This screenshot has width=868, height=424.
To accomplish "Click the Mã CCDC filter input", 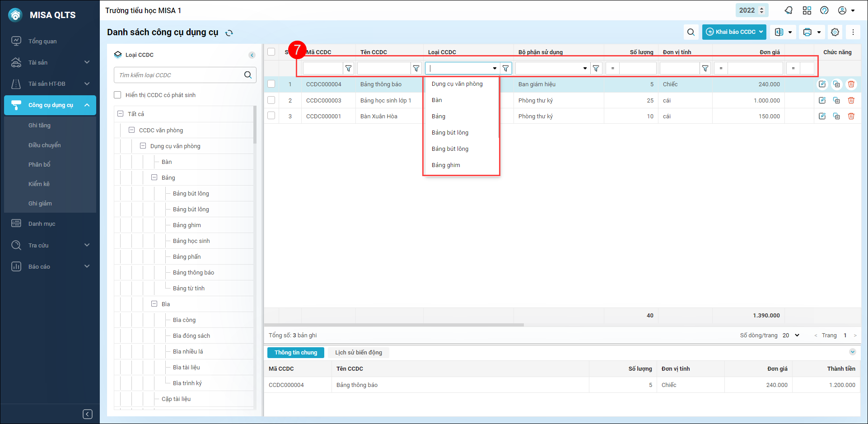I will [323, 68].
